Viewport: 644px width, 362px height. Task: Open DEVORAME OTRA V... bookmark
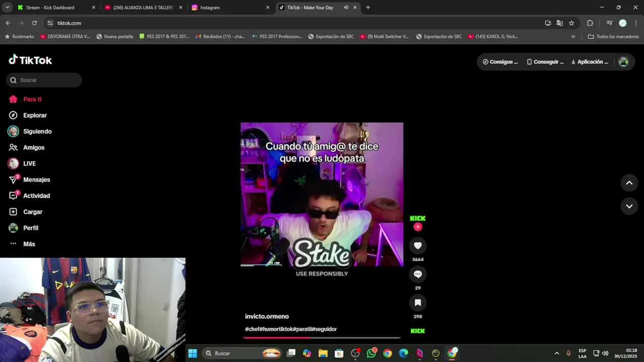click(x=65, y=37)
